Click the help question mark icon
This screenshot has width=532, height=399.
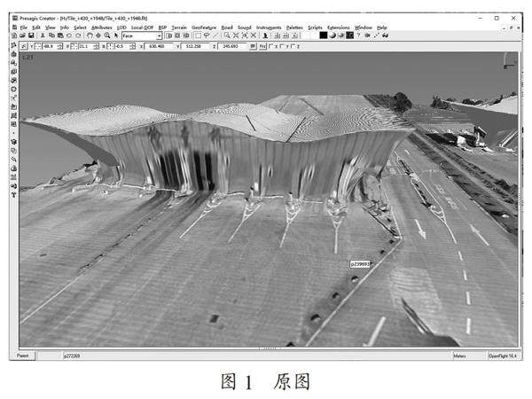(359, 35)
